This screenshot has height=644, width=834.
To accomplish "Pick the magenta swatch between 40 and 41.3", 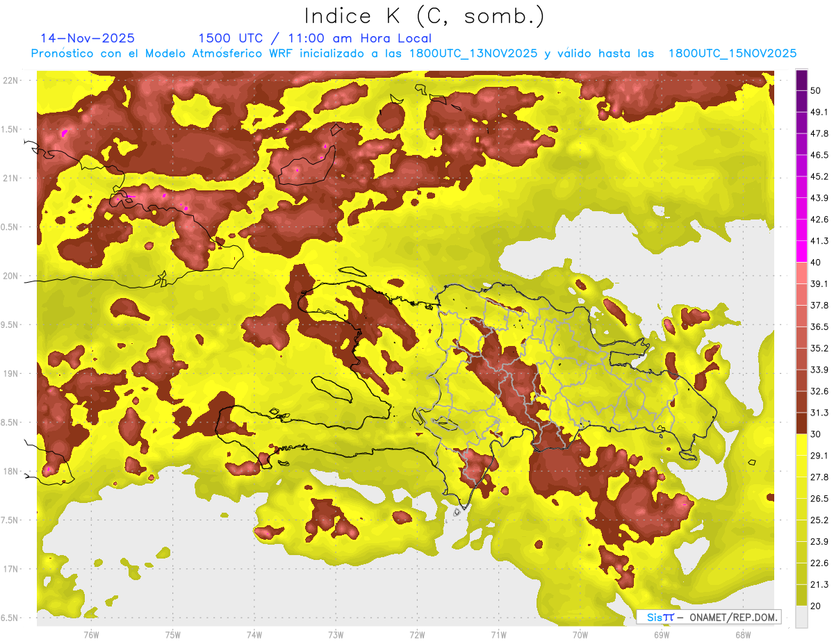I will tap(801, 251).
